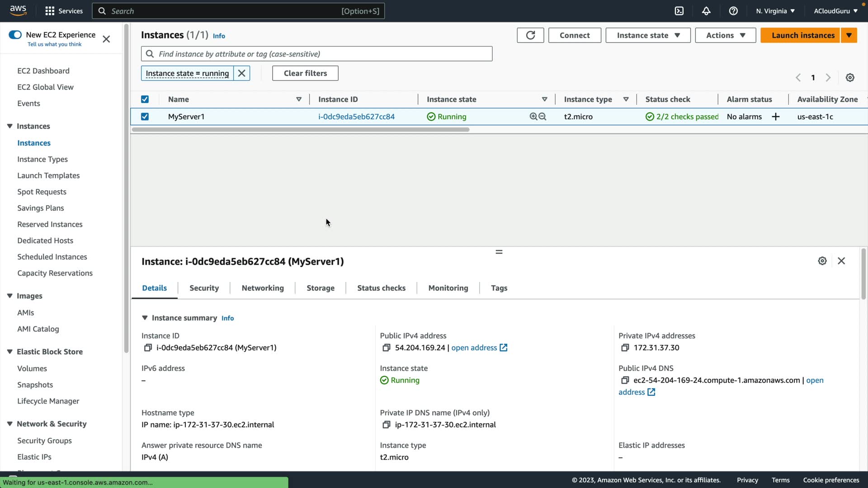
Task: Open table preferences gear icon
Action: point(850,78)
